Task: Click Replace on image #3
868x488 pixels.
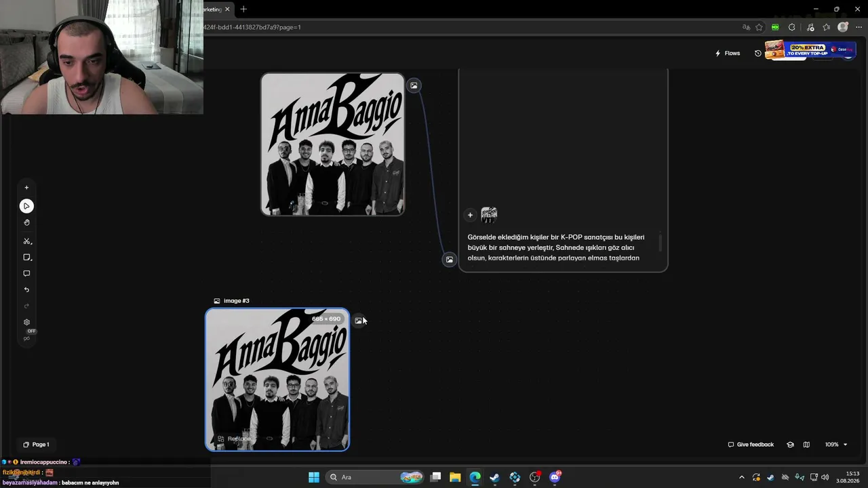Action: pyautogui.click(x=234, y=439)
